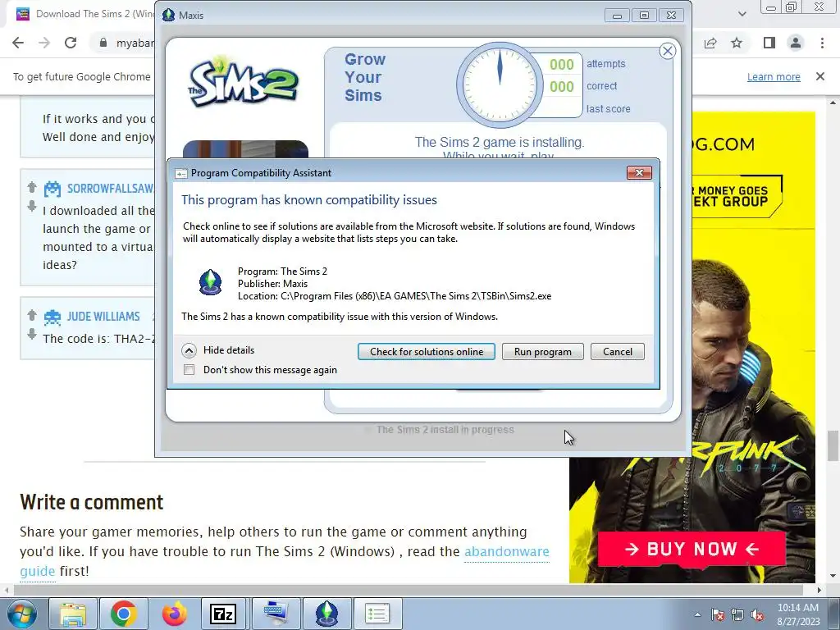This screenshot has height=630, width=840.
Task: Check for solutions online button
Action: point(426,351)
